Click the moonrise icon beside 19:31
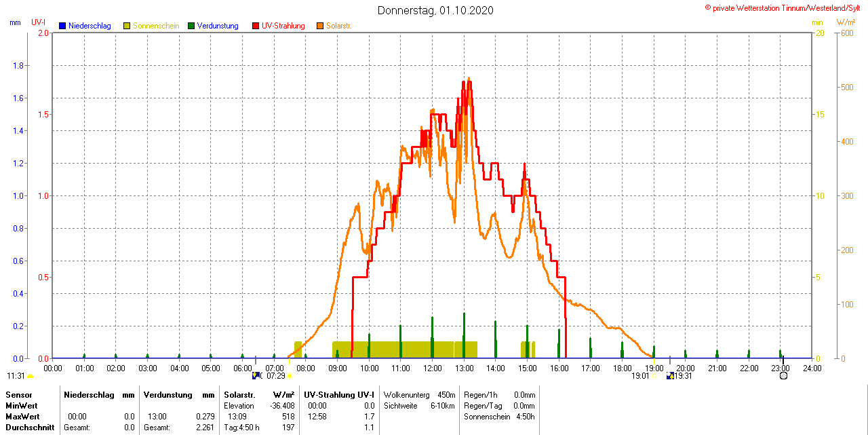This screenshot has height=435, width=868. 670,375
